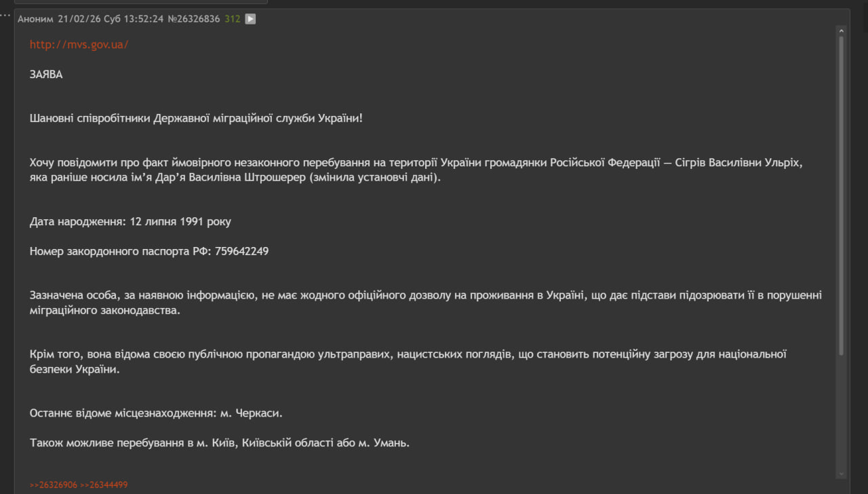Follow the reply link >>26344499
The width and height of the screenshot is (868, 494).
pyautogui.click(x=104, y=485)
